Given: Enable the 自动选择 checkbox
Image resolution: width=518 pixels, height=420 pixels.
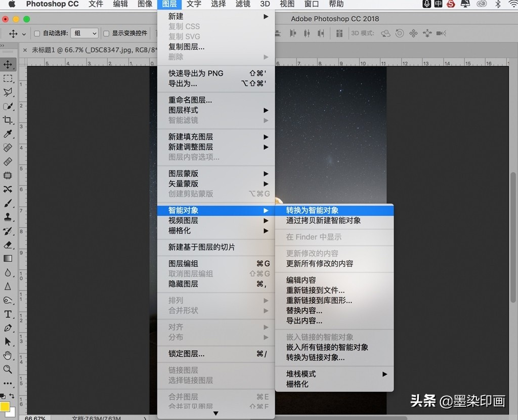Looking at the screenshot, I should 37,33.
